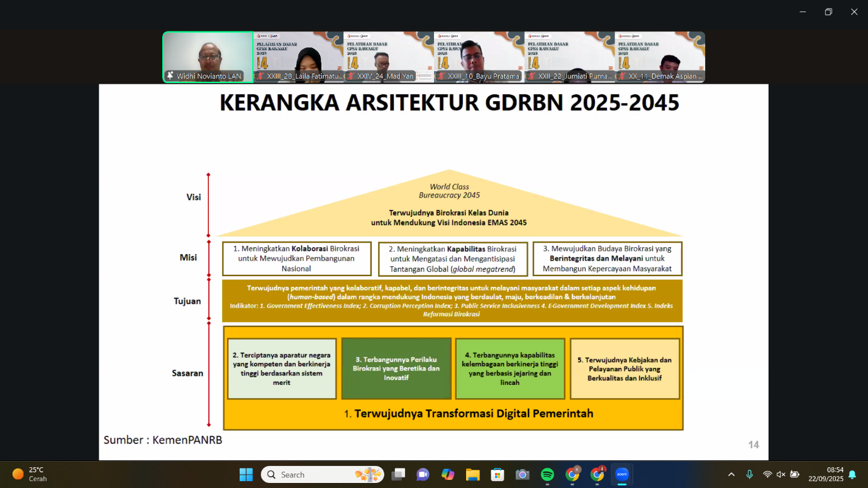This screenshot has width=868, height=488.
Task: Expand the hidden system tray icons chevron
Action: (x=731, y=474)
